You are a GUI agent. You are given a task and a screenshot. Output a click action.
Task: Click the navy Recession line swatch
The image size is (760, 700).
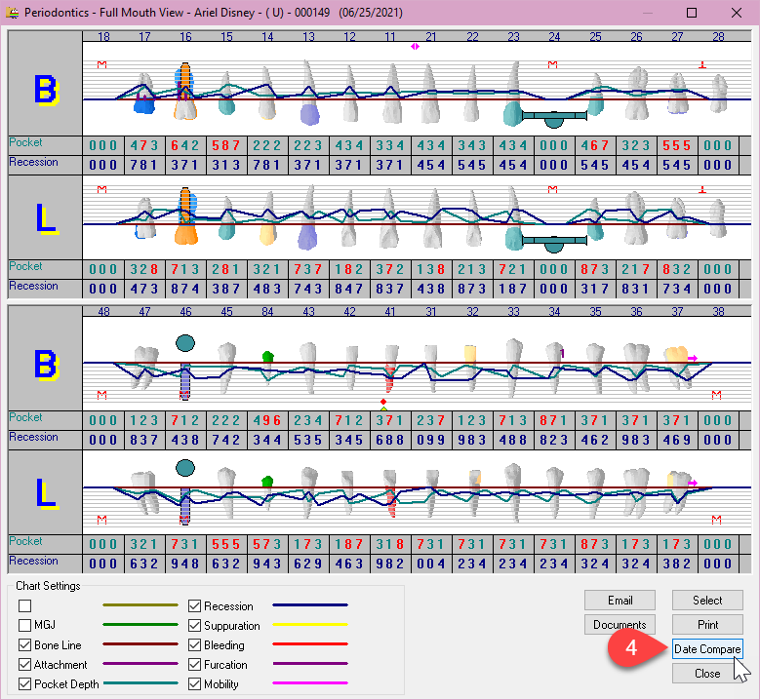(x=310, y=605)
